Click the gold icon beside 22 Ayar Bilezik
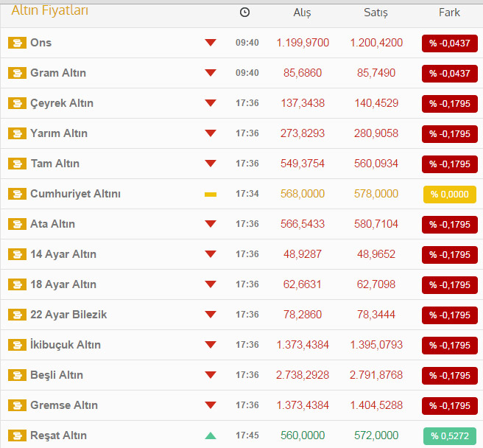Screen dimensions: 483x448 17,315
